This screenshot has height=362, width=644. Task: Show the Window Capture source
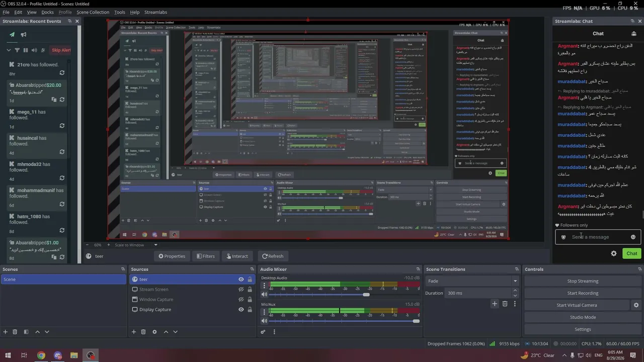pos(241,300)
